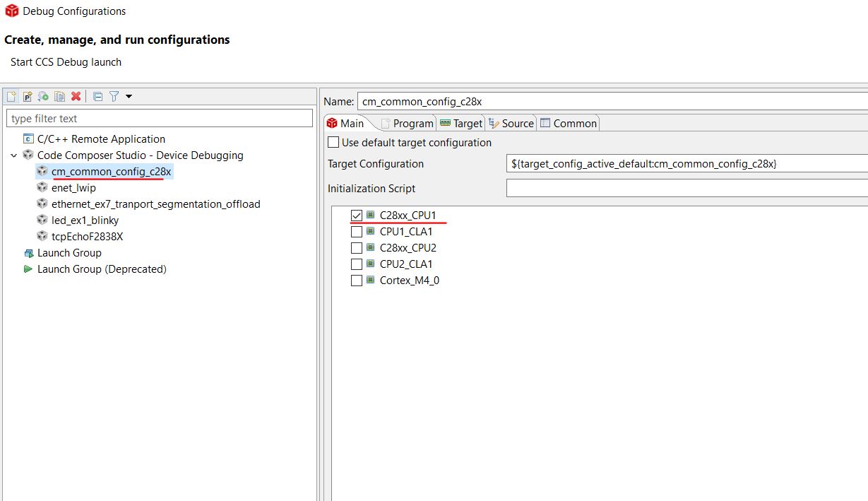This screenshot has height=501, width=868.
Task: Switch to the Program tab
Action: pyautogui.click(x=407, y=123)
